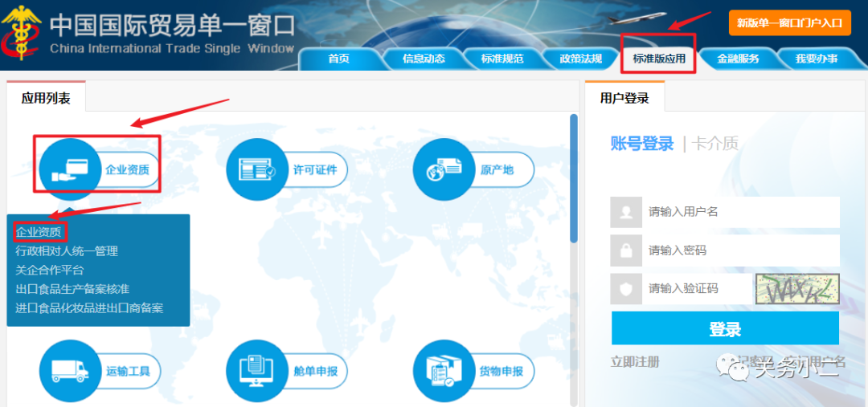868x407 pixels.
Task: Open 行政相对人统一管理 in dropdown menu
Action: (x=67, y=251)
